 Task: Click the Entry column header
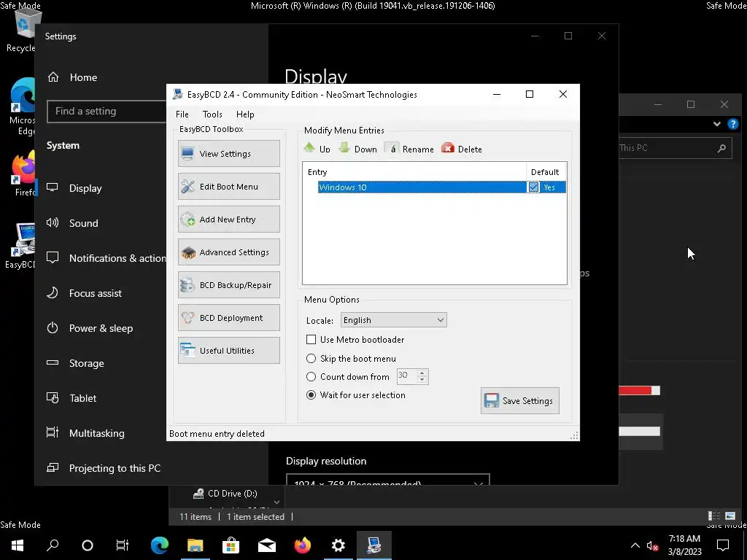(414, 172)
